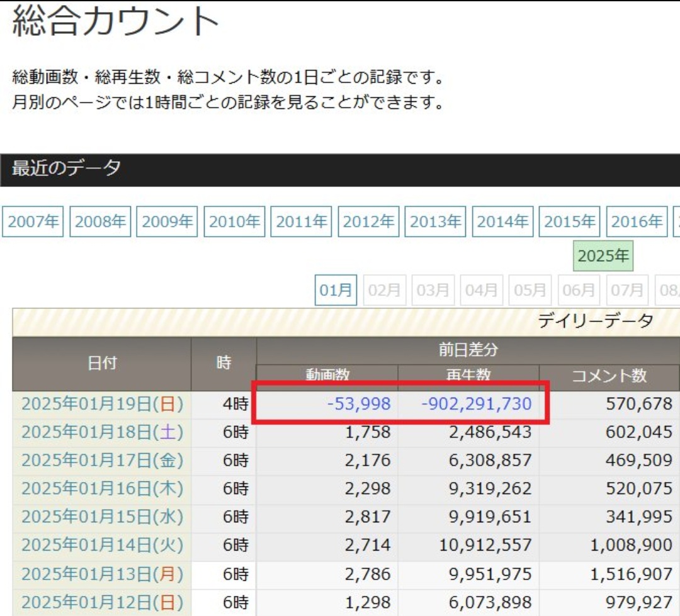Open the 2025年01月18日(土) date link

point(103,432)
